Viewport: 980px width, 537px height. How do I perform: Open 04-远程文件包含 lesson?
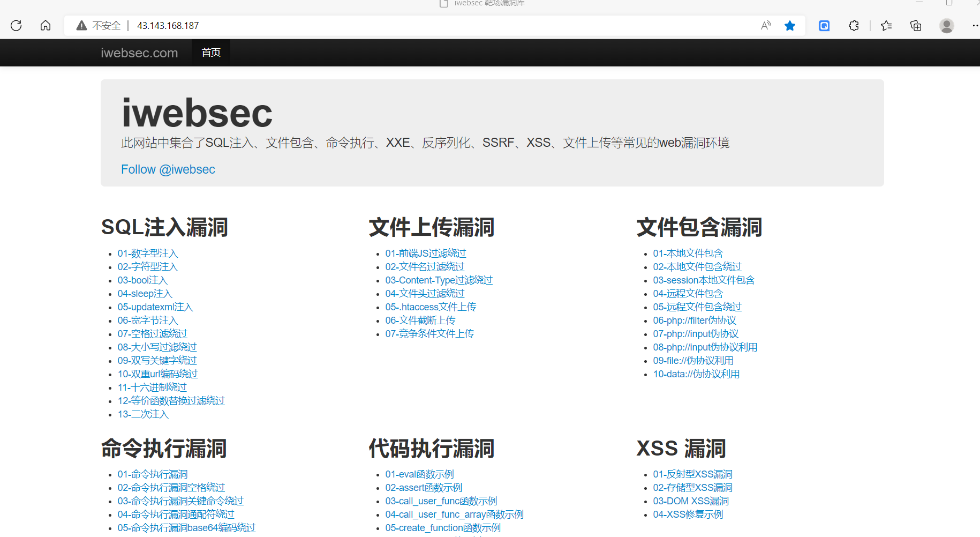(688, 294)
